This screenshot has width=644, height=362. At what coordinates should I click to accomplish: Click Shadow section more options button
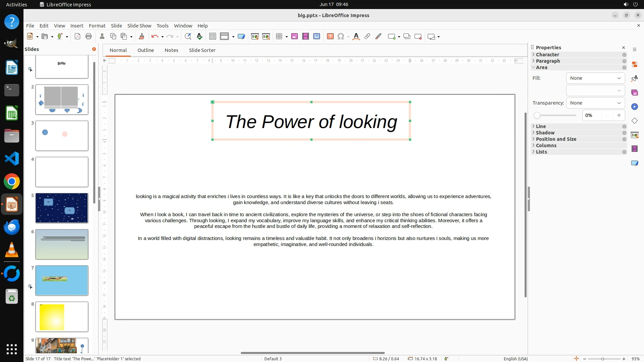(624, 133)
